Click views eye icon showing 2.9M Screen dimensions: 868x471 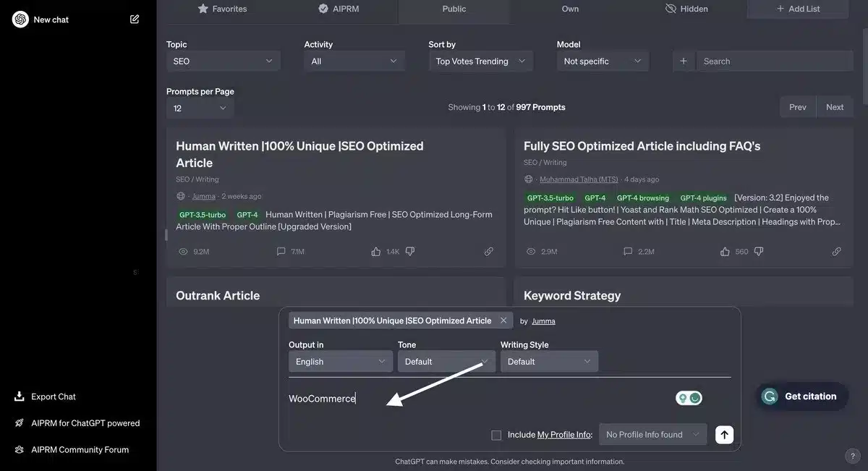click(x=531, y=252)
